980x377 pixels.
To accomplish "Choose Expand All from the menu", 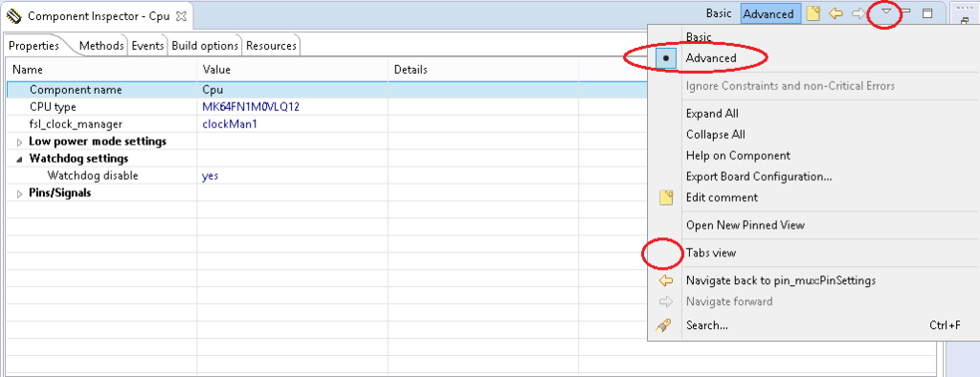I will pos(712,114).
